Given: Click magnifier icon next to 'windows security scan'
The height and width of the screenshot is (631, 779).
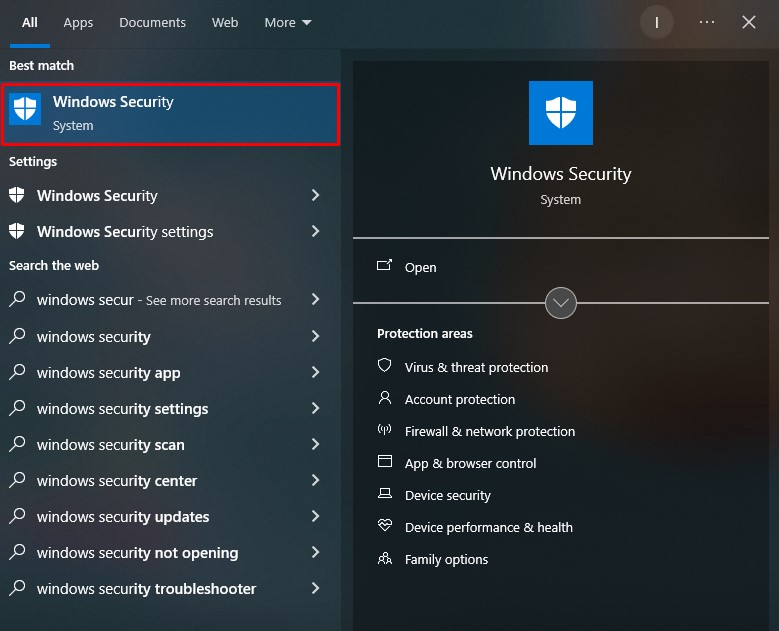Looking at the screenshot, I should 17,444.
